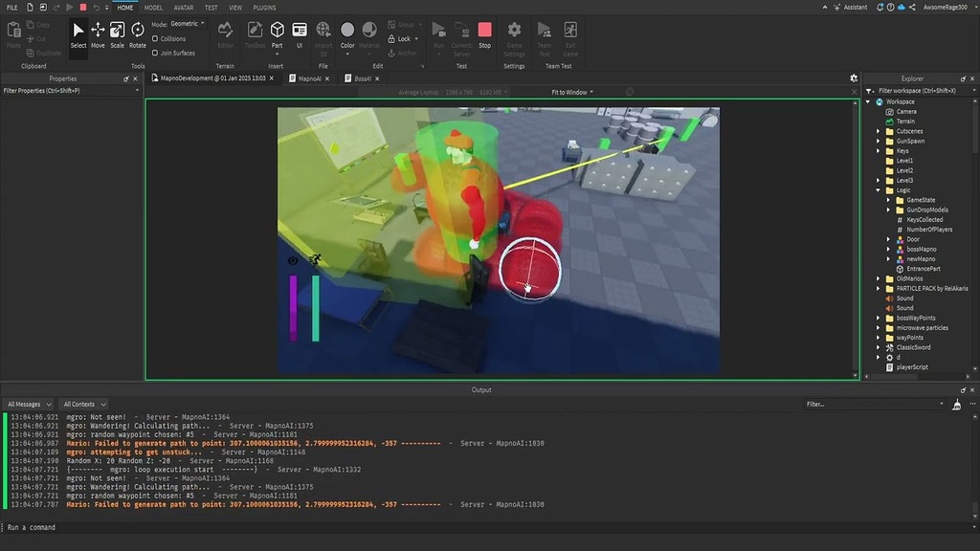Collapse the Logic folder in Explorer
Image resolution: width=980 pixels, height=551 pixels.
878,189
